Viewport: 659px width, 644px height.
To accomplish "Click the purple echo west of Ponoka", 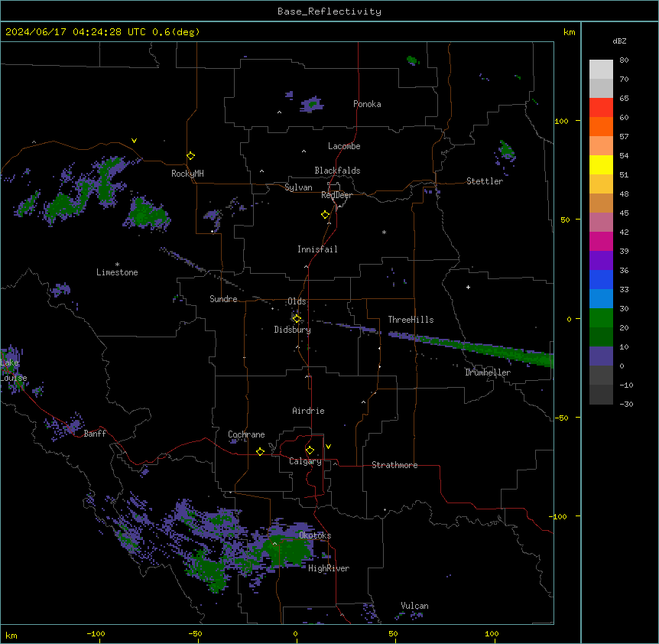I will point(311,104).
